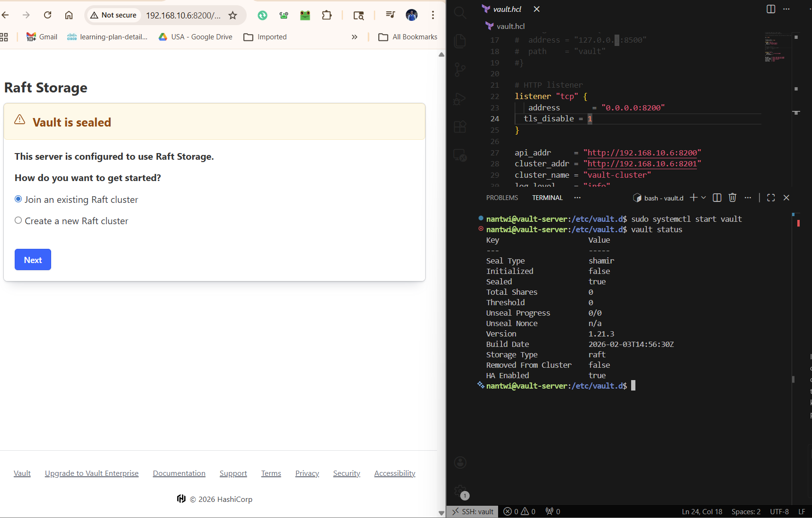812x518 pixels.
Task: Click Ln 24, Col 18 status entry
Action: click(x=702, y=512)
